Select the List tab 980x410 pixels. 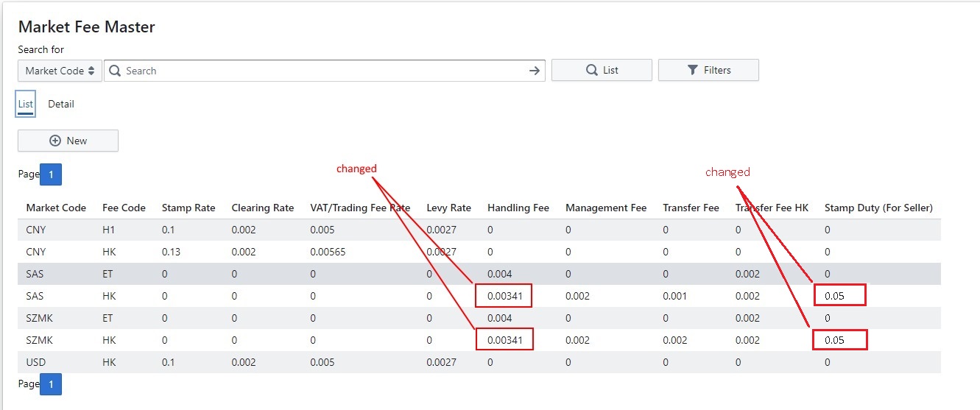26,104
